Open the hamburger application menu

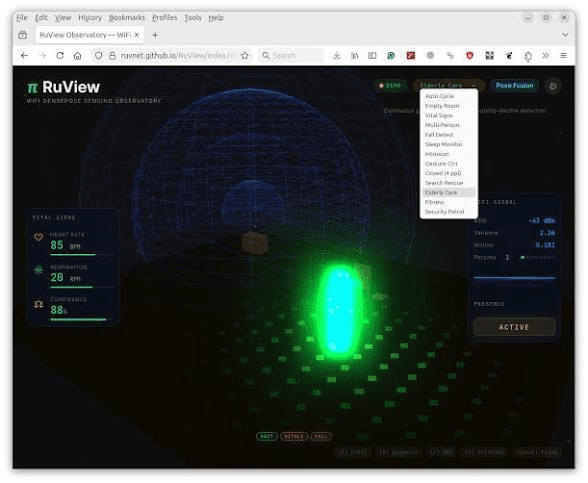tap(563, 56)
